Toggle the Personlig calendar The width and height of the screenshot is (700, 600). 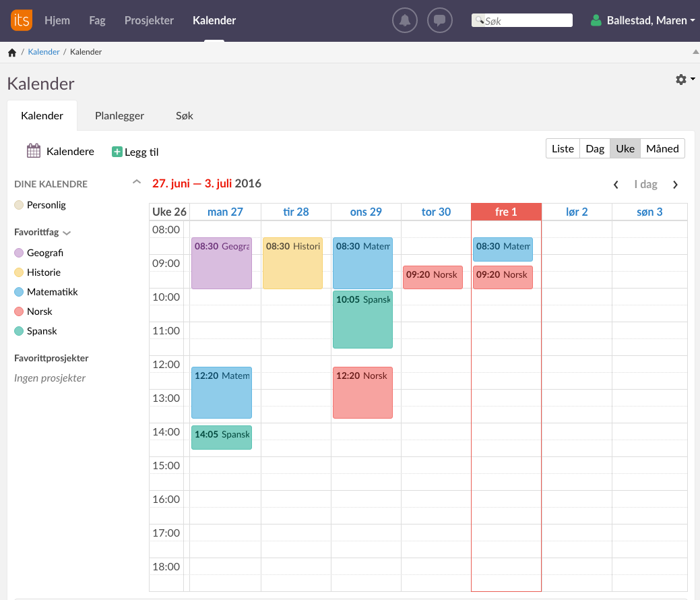pyautogui.click(x=19, y=205)
